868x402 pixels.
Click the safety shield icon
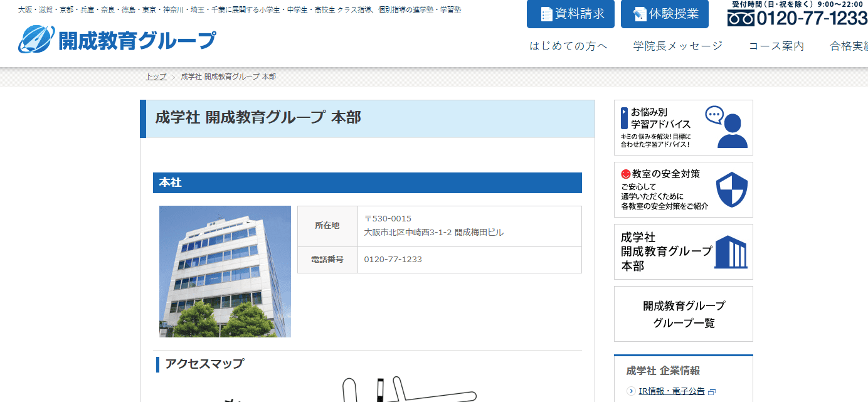point(732,189)
